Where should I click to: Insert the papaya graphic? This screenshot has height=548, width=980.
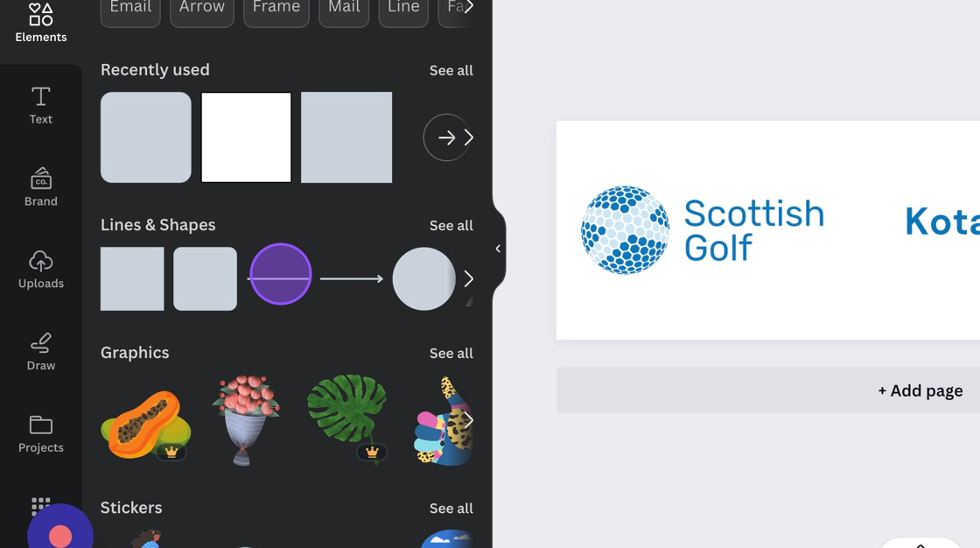pos(145,425)
